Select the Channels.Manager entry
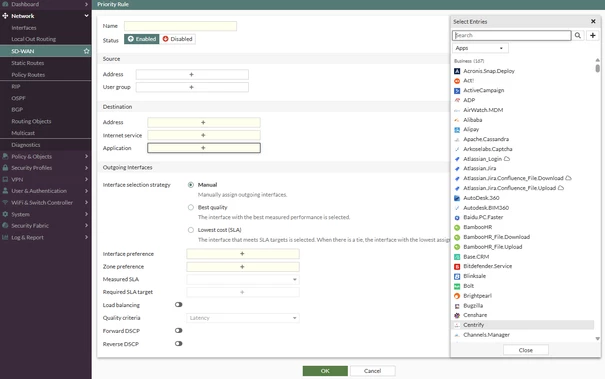 (x=523, y=335)
